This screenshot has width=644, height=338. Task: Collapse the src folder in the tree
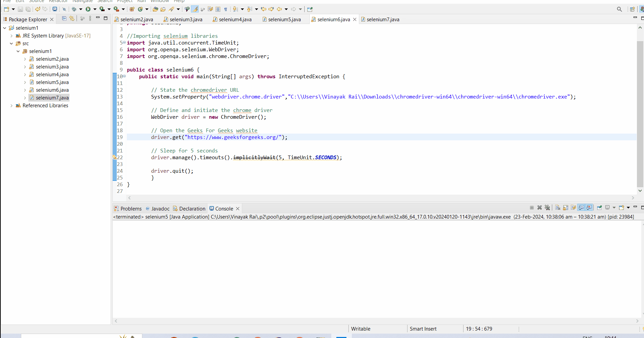pos(11,44)
